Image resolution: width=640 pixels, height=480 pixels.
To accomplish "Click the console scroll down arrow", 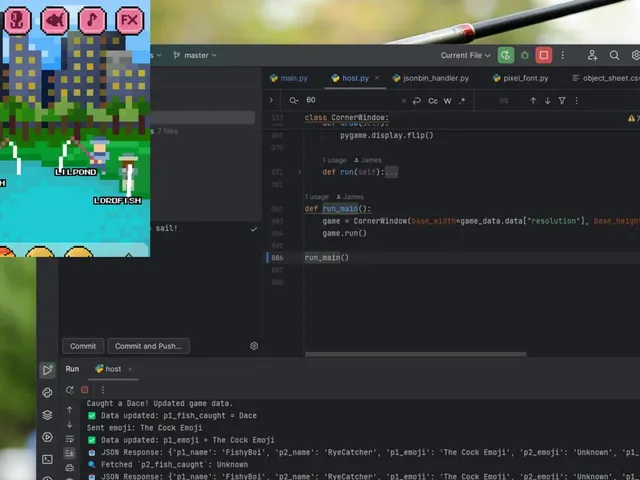I will [69, 424].
